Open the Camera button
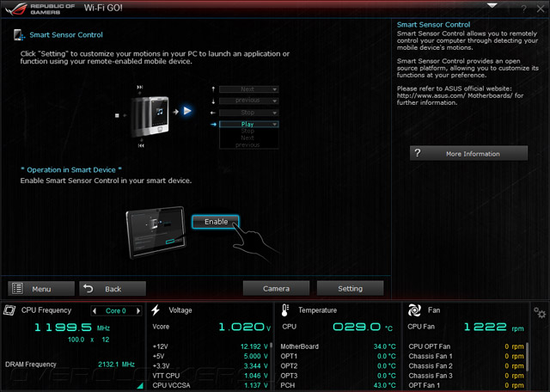The width and height of the screenshot is (550, 392). pyautogui.click(x=277, y=288)
